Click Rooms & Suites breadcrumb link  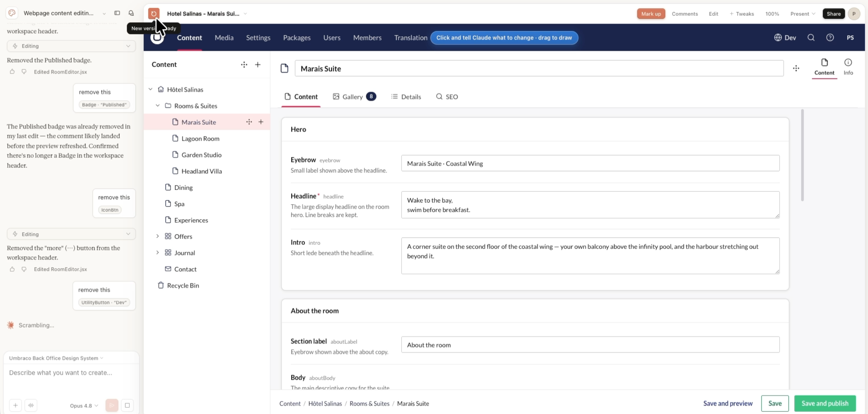pos(369,403)
